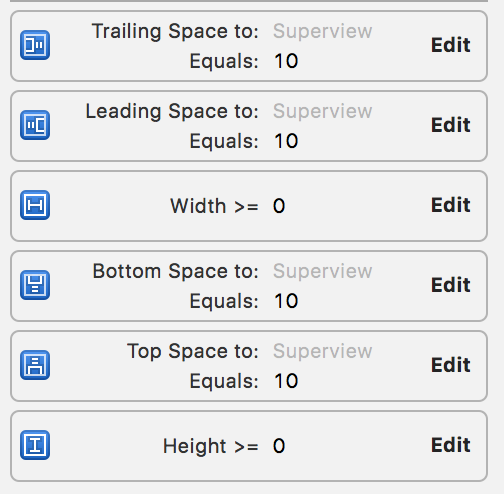Click the Height >= 0 label
Image resolution: width=504 pixels, height=494 pixels.
coord(224,446)
